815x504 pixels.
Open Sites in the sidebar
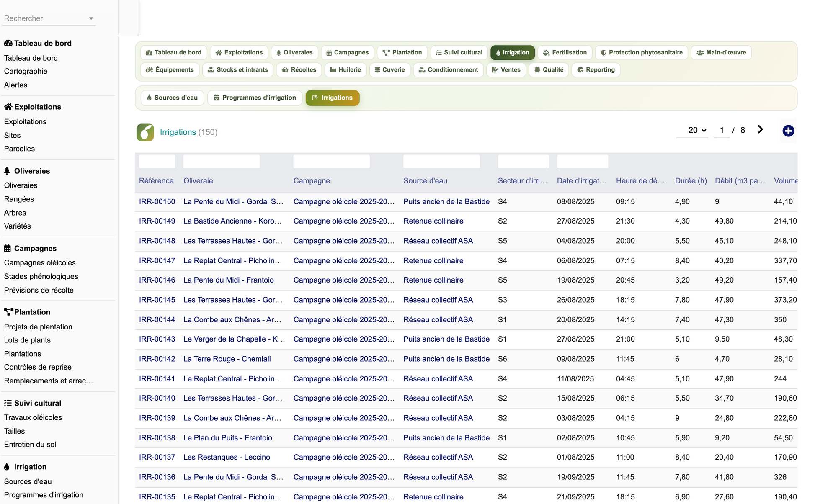pos(12,136)
